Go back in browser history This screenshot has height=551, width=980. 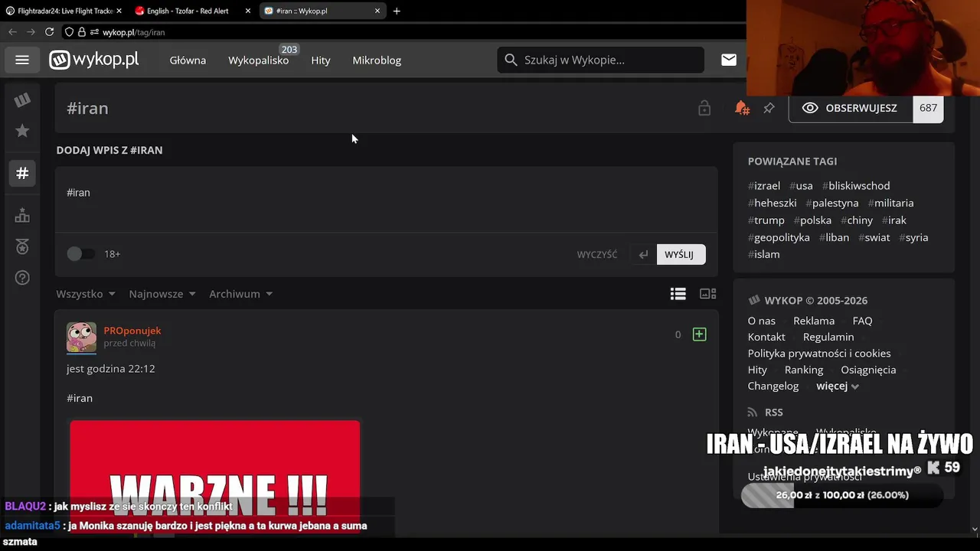coord(12,32)
